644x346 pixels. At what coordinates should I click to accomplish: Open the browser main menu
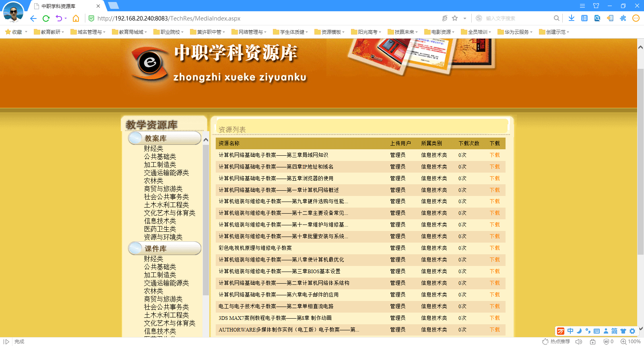pyautogui.click(x=582, y=6)
